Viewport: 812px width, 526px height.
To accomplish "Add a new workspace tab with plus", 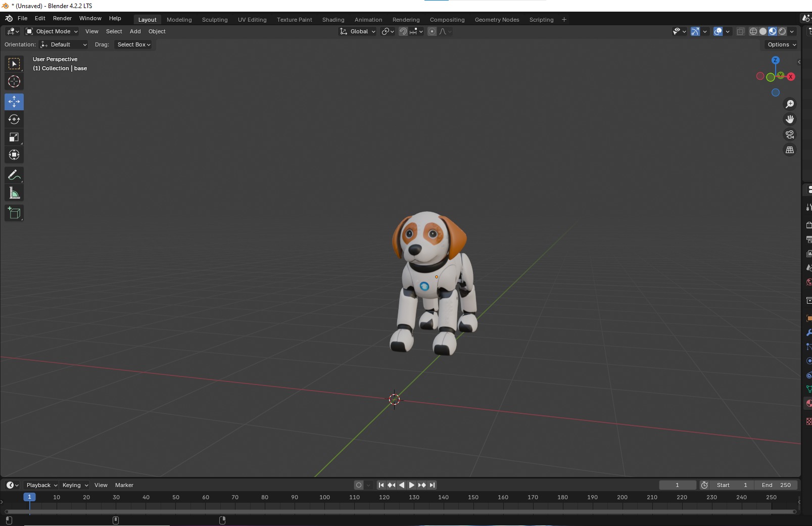I will click(564, 20).
